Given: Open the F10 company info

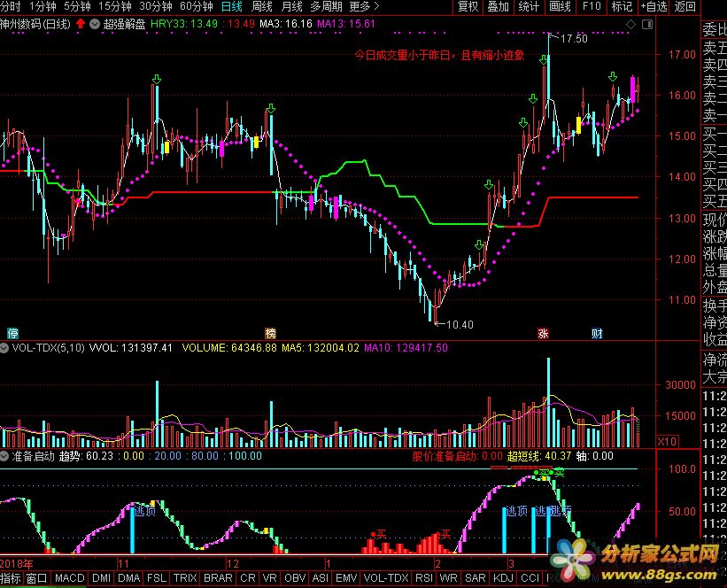Looking at the screenshot, I should pos(592,6).
